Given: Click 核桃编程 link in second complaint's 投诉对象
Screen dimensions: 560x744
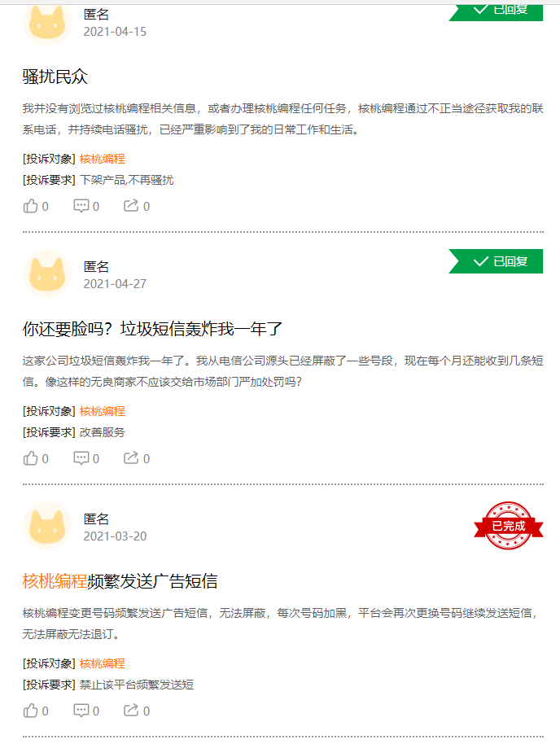Looking at the screenshot, I should click(103, 411).
